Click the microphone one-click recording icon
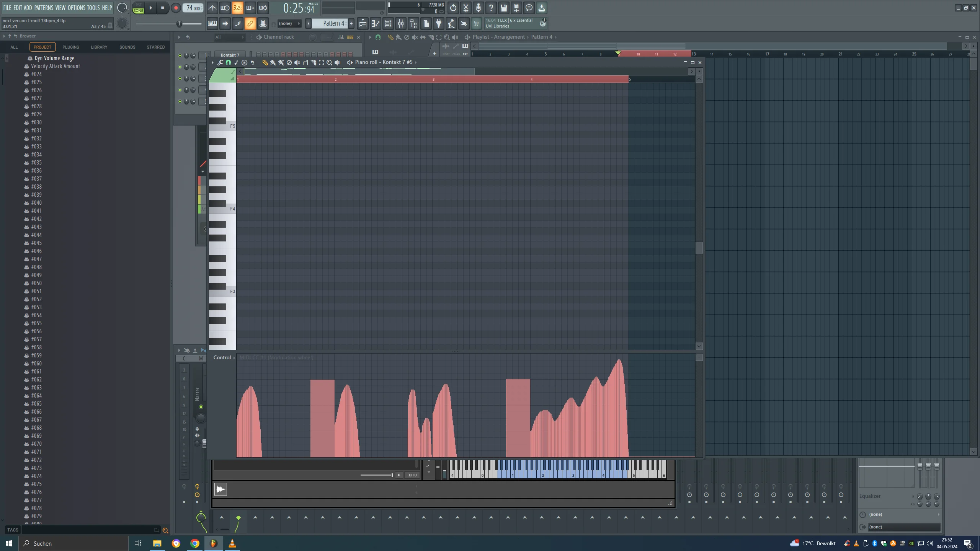This screenshot has width=980, height=551. (x=478, y=8)
